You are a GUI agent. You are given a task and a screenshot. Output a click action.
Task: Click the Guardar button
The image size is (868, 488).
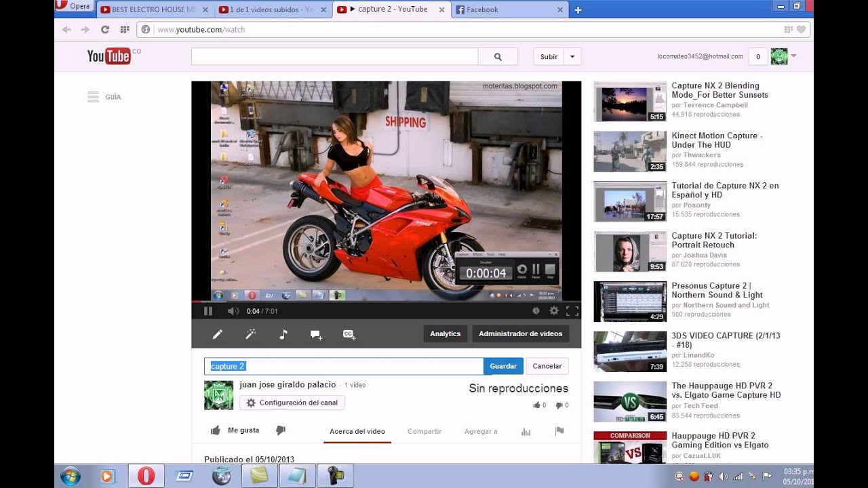[503, 366]
